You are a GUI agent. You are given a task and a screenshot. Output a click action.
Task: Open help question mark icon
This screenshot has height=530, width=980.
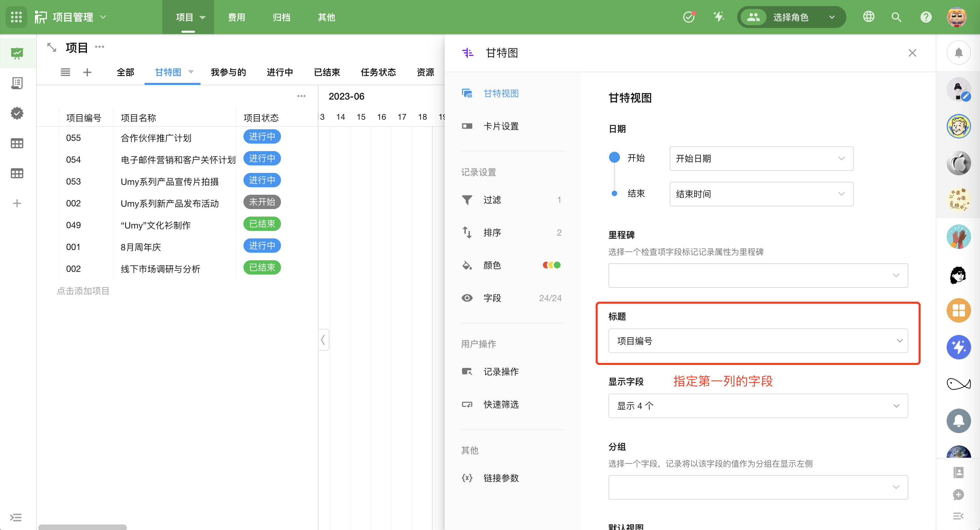point(925,17)
